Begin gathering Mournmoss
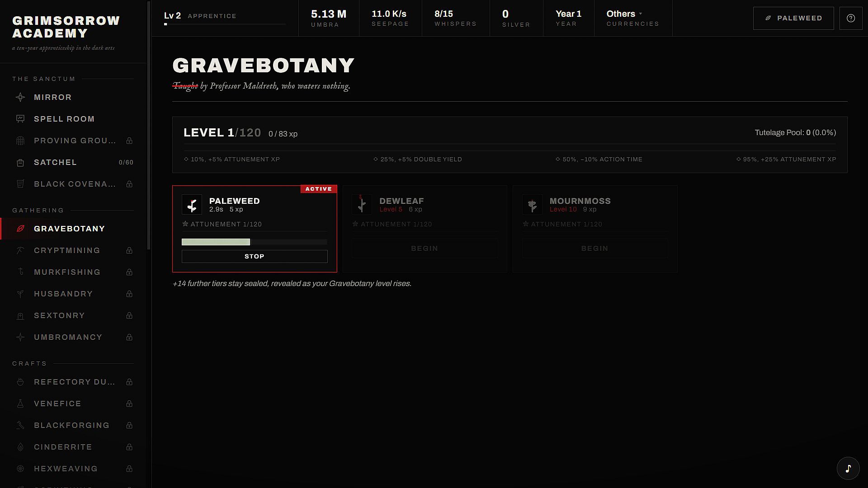 [595, 249]
